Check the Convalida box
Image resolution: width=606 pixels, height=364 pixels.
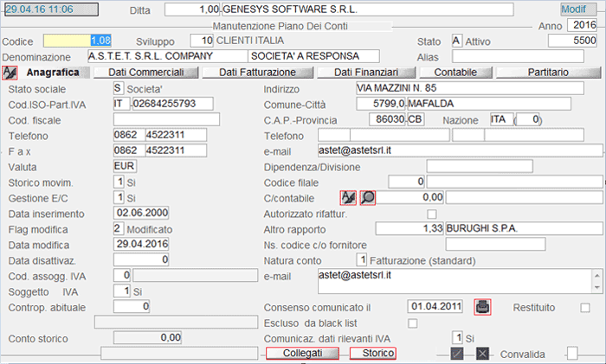(572, 353)
